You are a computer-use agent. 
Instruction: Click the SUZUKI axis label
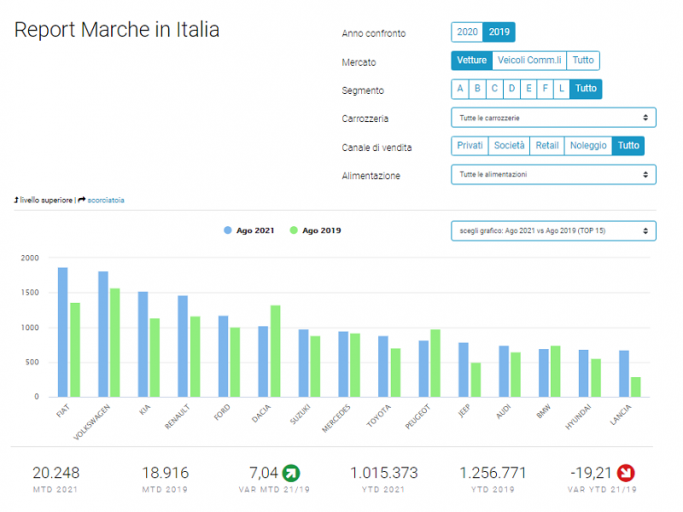pyautogui.click(x=300, y=414)
